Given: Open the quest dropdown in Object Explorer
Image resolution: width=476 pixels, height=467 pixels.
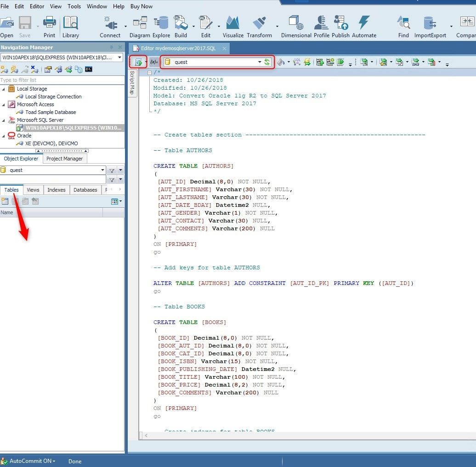Looking at the screenshot, I should (x=102, y=170).
